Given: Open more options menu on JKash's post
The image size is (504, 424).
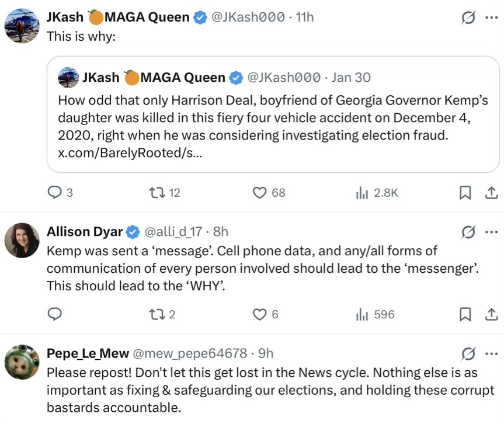Looking at the screenshot, I should coord(492,18).
